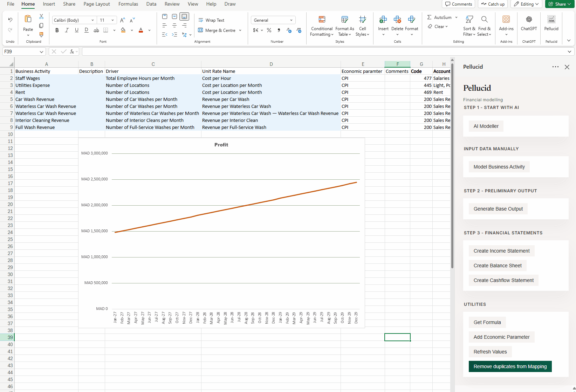This screenshot has width=576, height=392.
Task: Launch the ChatGPT add-in icon
Action: coord(529,19)
